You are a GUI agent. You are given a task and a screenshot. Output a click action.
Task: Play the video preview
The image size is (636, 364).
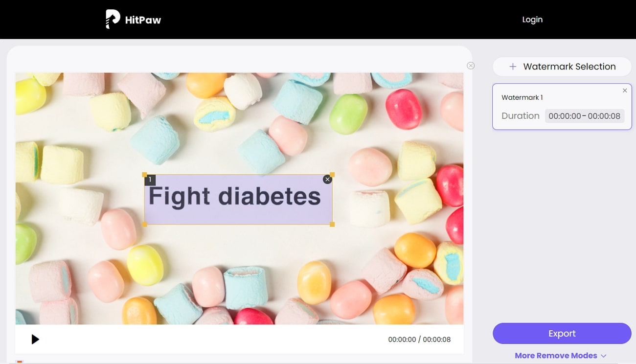pos(35,339)
